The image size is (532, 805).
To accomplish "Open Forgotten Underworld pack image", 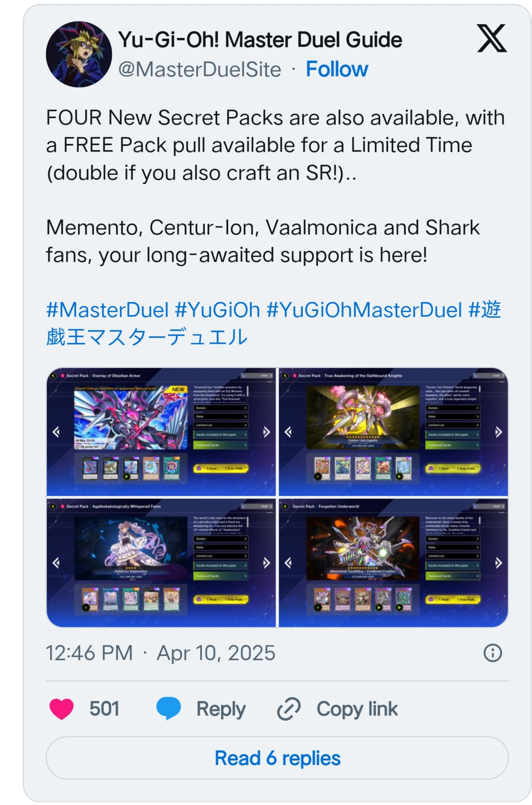I will tap(393, 563).
